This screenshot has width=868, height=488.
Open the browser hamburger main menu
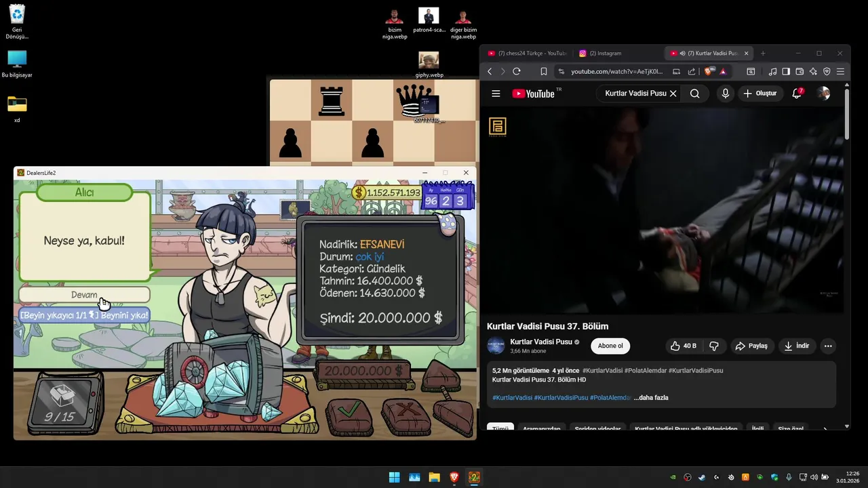[x=841, y=71]
